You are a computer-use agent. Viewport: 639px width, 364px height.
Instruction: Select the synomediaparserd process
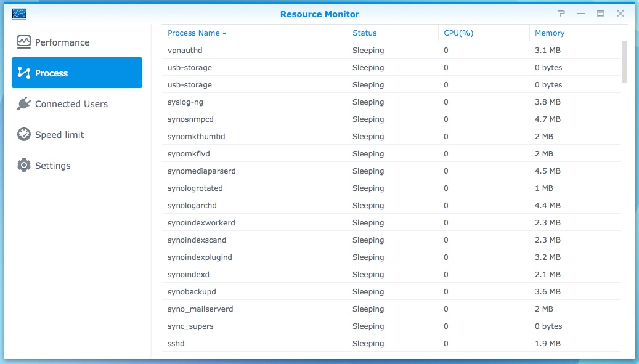[391, 171]
